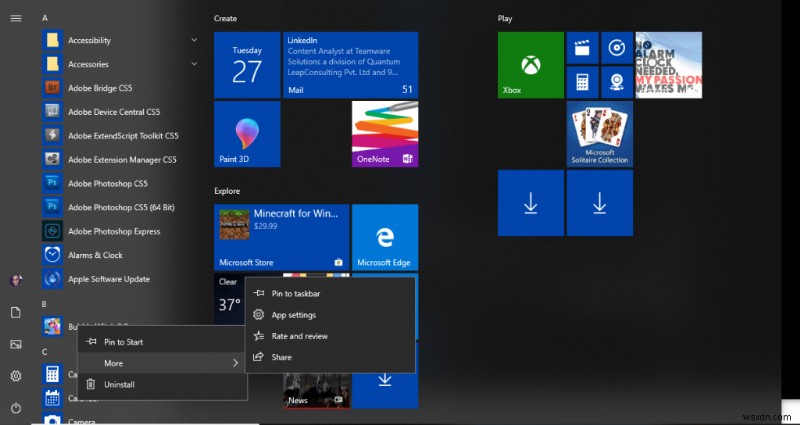The width and height of the screenshot is (800, 425).
Task: Open the Xbox tile
Action: pyautogui.click(x=531, y=65)
